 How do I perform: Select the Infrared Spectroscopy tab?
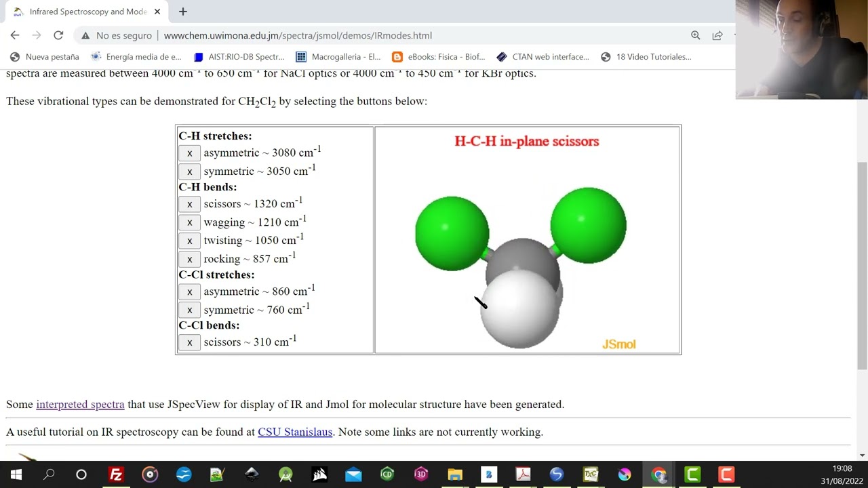(x=87, y=12)
